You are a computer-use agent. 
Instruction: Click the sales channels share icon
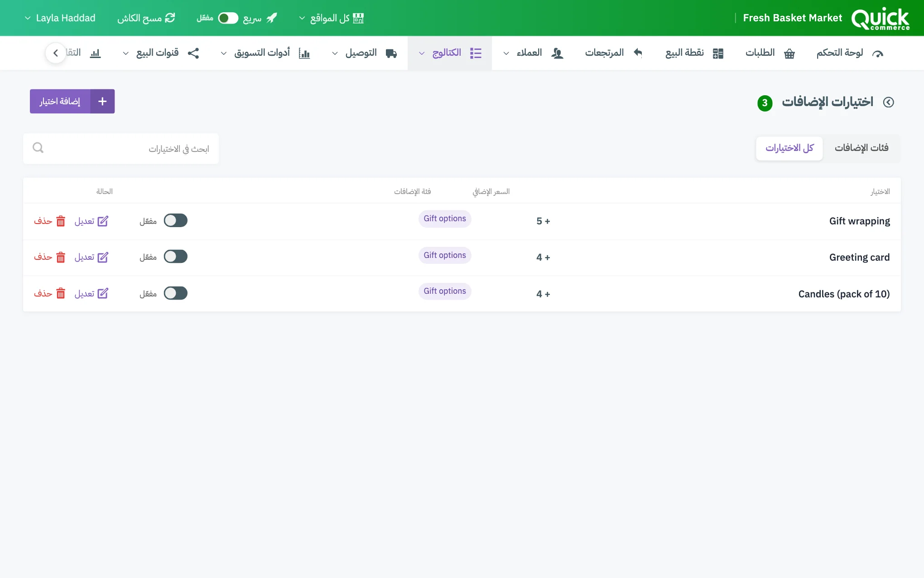click(193, 53)
